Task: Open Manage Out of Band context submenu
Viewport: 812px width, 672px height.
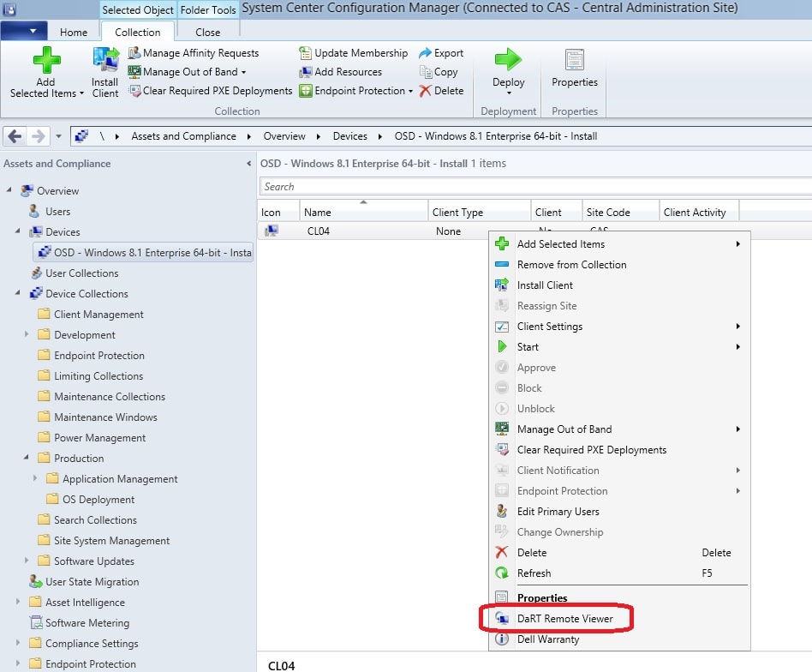Action: (619, 429)
